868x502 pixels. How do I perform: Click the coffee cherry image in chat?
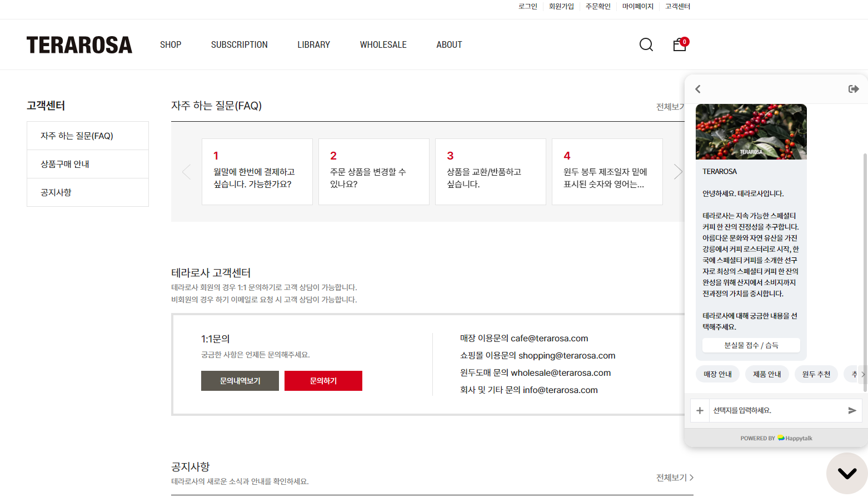tap(751, 132)
